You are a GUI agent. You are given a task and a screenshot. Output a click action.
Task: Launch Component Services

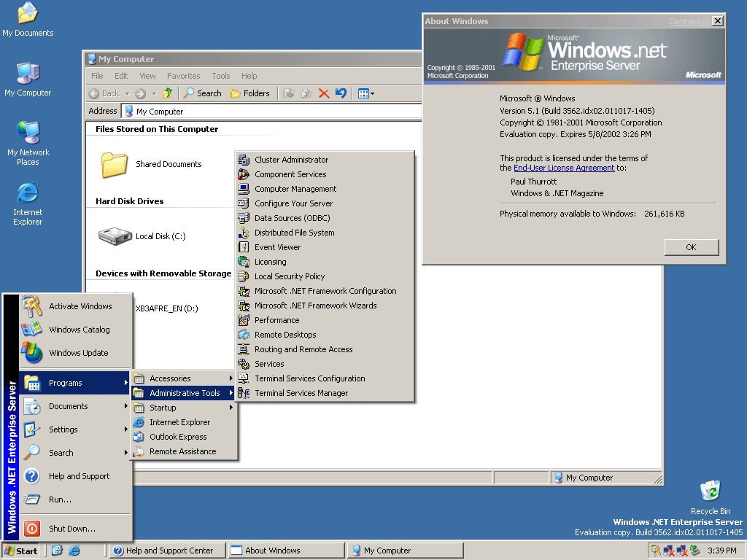325,174
